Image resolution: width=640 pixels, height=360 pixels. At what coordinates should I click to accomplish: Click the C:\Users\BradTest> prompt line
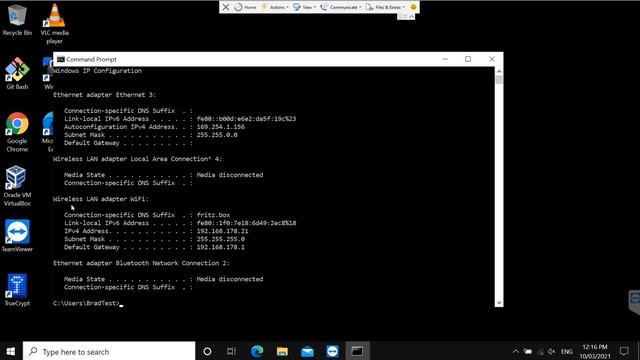88,303
